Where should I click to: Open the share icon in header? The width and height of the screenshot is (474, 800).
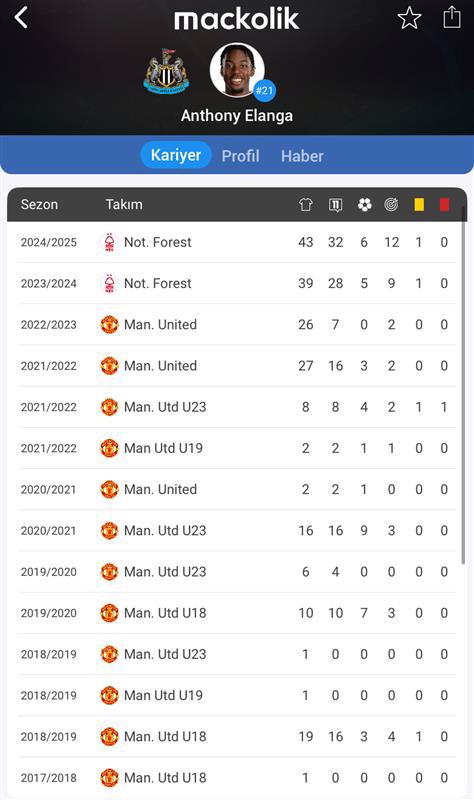452,17
